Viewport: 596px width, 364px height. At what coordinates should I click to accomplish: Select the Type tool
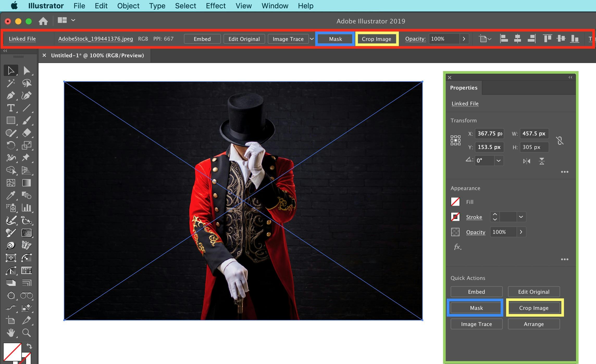10,108
